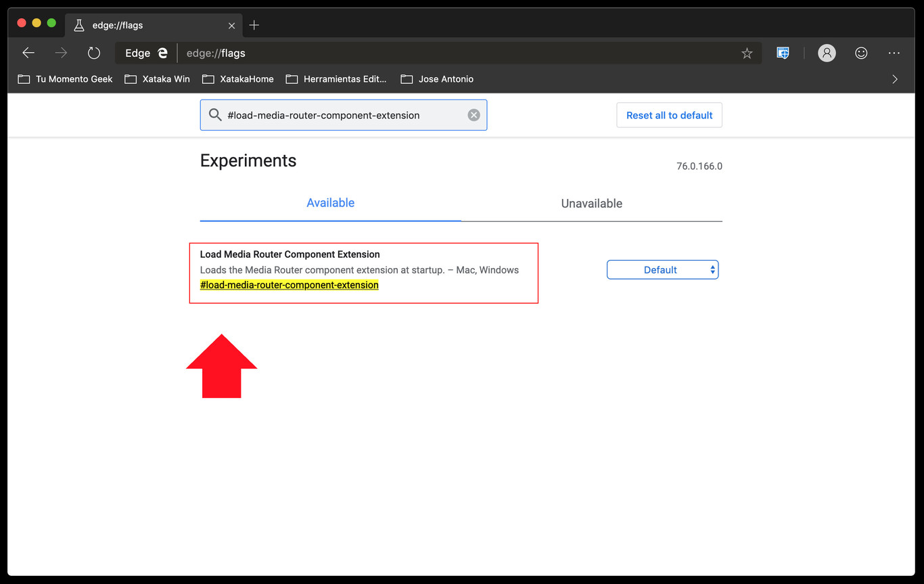The height and width of the screenshot is (584, 924).
Task: Open the tracking shield extension icon
Action: pyautogui.click(x=783, y=53)
